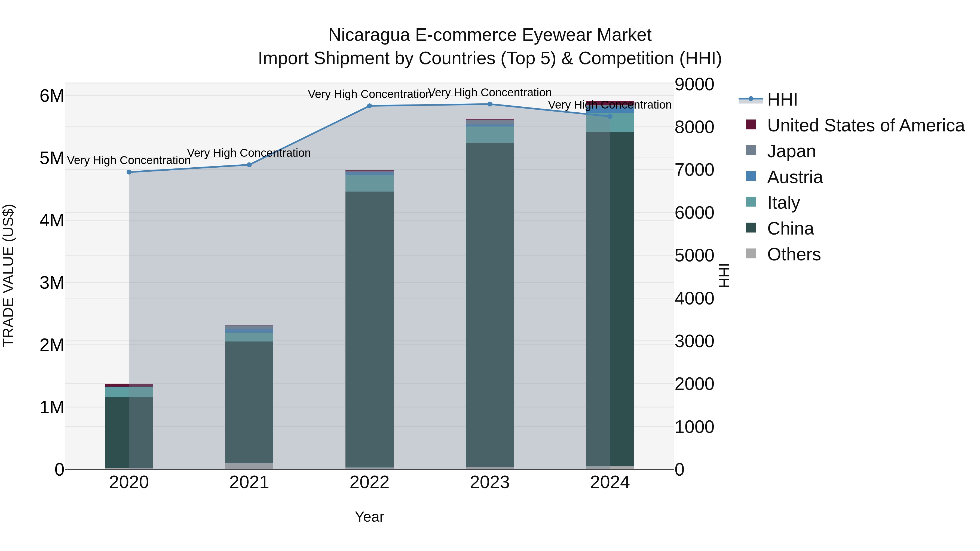The height and width of the screenshot is (551, 980).
Task: Click the HHI line marker legend icon
Action: [751, 99]
